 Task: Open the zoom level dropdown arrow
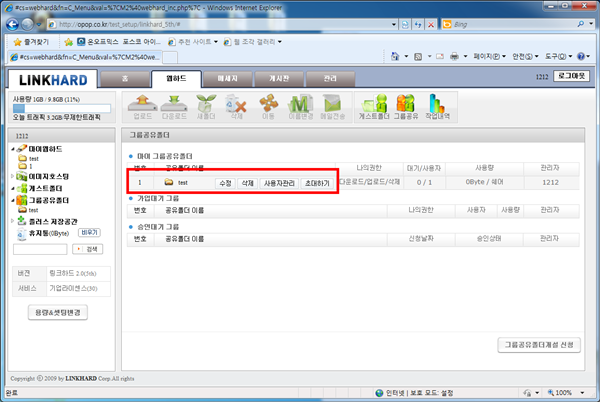(582, 393)
